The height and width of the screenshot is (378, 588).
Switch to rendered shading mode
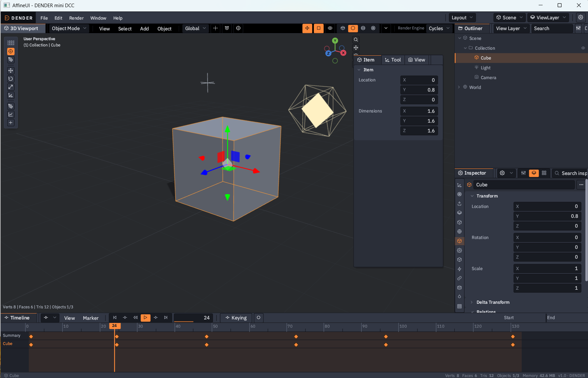click(x=373, y=28)
